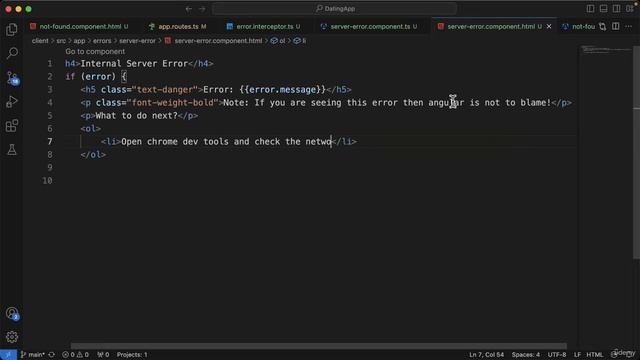
Task: Click the DatingApp command center search box
Action: coord(334,9)
